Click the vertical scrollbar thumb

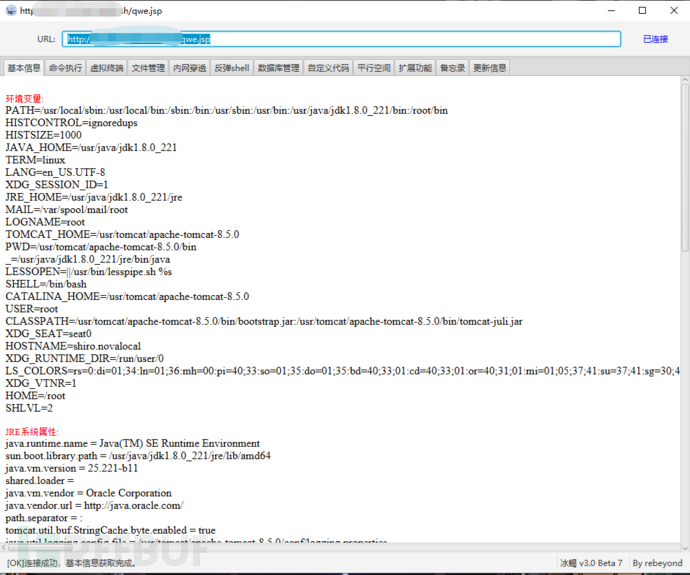[685, 168]
